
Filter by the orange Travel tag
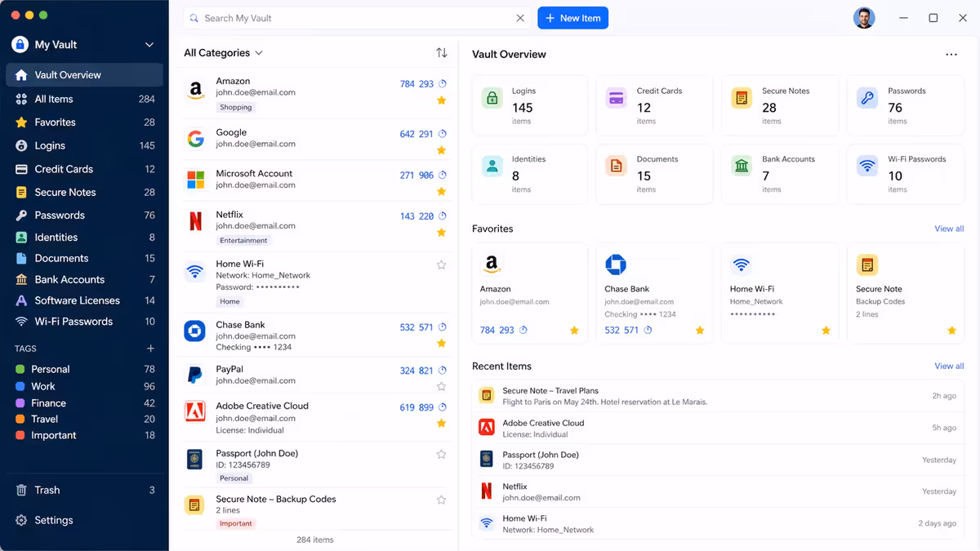coord(85,419)
